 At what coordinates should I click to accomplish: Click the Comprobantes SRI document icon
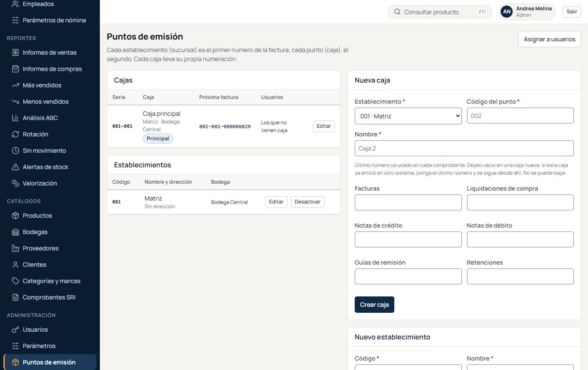tap(15, 297)
